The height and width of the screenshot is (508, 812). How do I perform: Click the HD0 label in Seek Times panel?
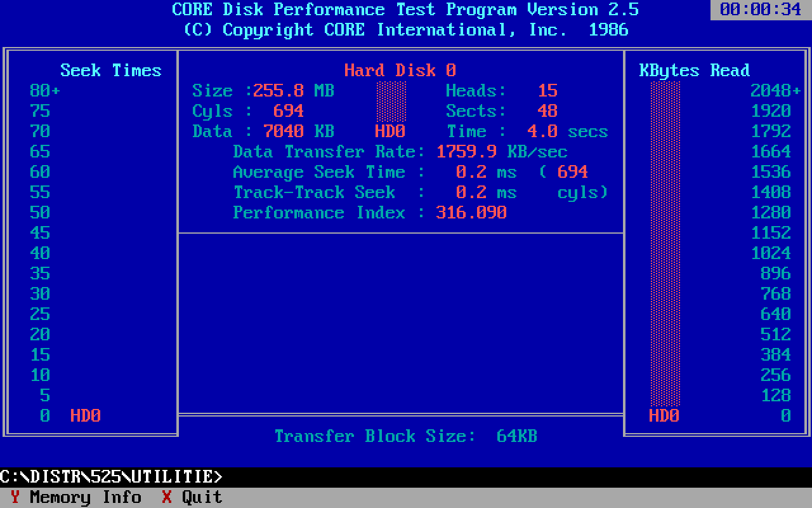pos(86,416)
